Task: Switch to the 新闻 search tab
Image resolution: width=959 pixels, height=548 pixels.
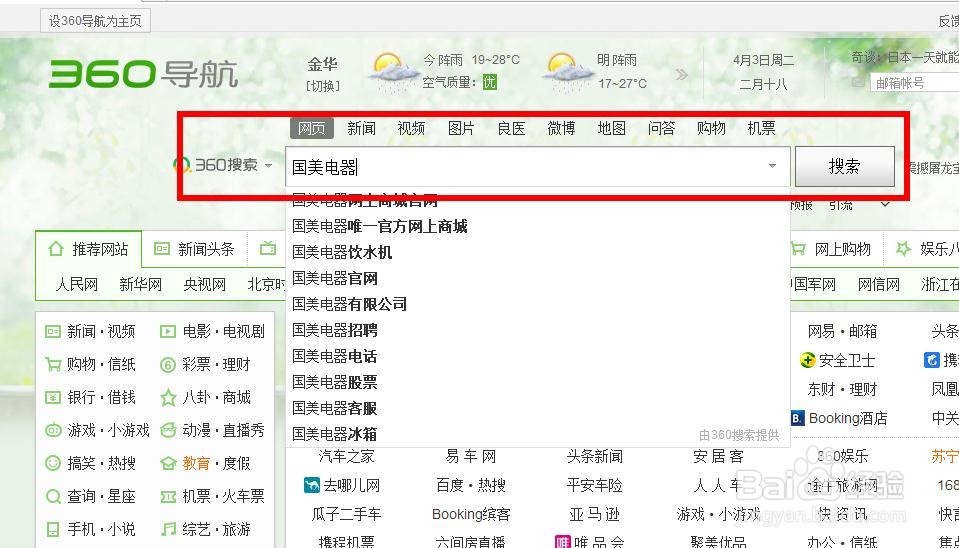Action: point(361,128)
